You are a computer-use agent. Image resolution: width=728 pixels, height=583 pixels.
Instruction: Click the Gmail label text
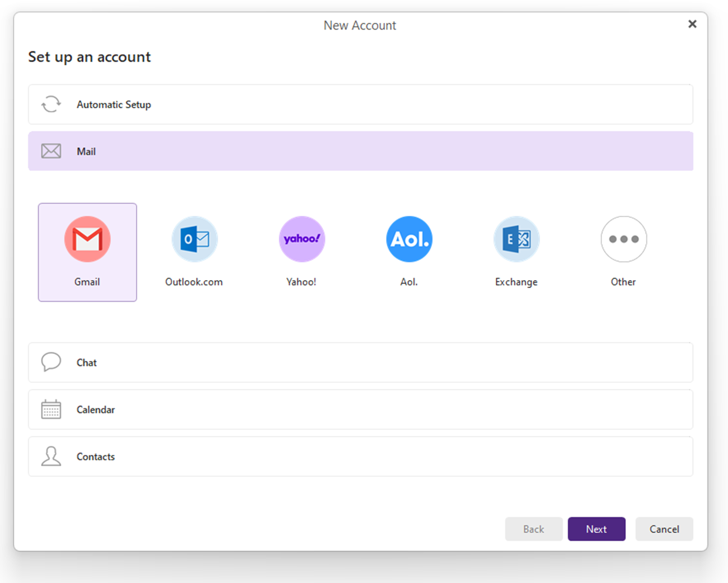click(87, 282)
